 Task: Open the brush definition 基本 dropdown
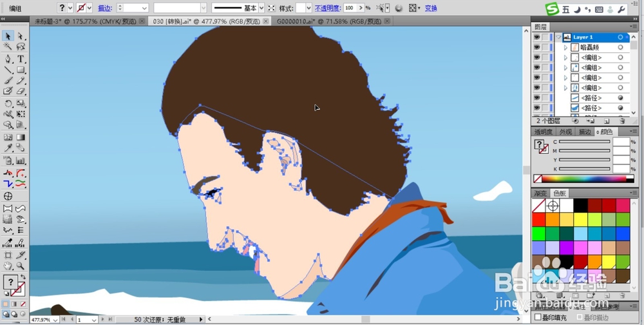click(x=261, y=8)
